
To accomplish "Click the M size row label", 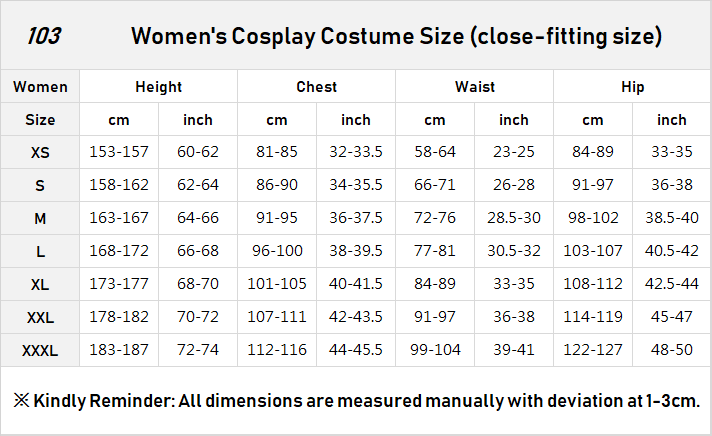I will pos(40,219).
